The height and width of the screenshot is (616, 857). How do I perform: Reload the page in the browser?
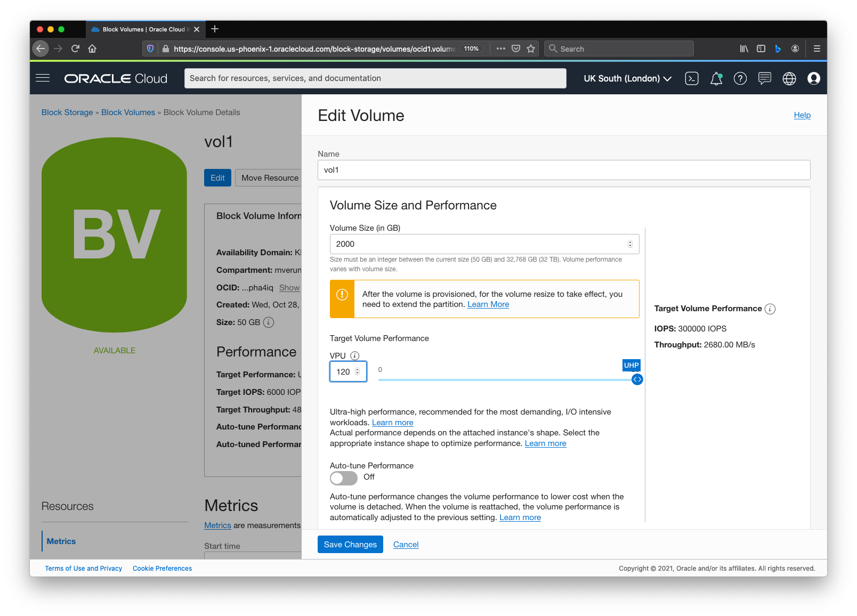(x=75, y=48)
